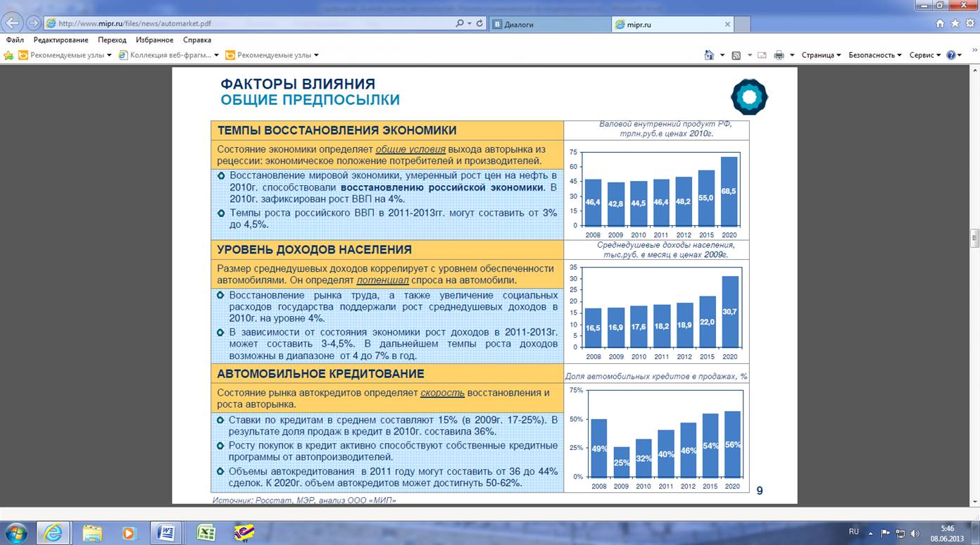Open the Файл menu

15,40
